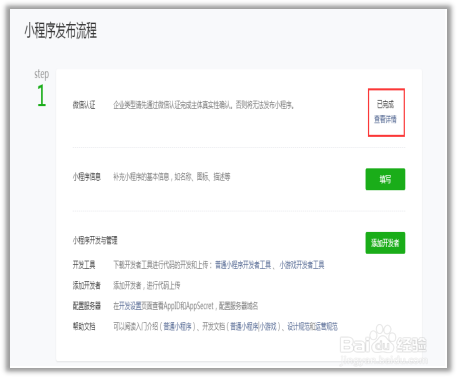Click the green 填写 button
Image resolution: width=457 pixels, height=378 pixels.
[x=385, y=179]
